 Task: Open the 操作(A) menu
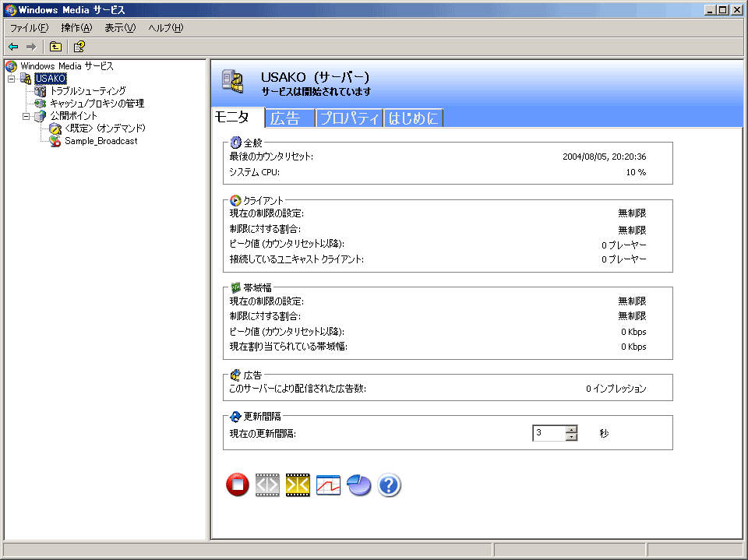tap(76, 28)
